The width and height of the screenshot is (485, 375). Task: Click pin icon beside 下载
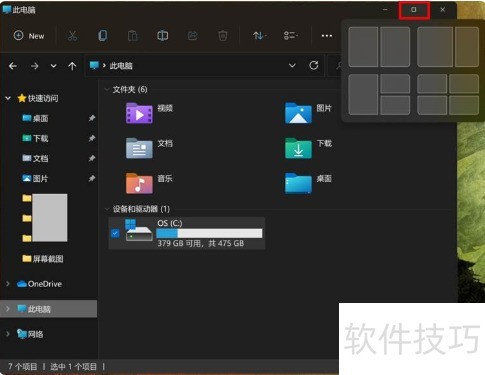(92, 138)
